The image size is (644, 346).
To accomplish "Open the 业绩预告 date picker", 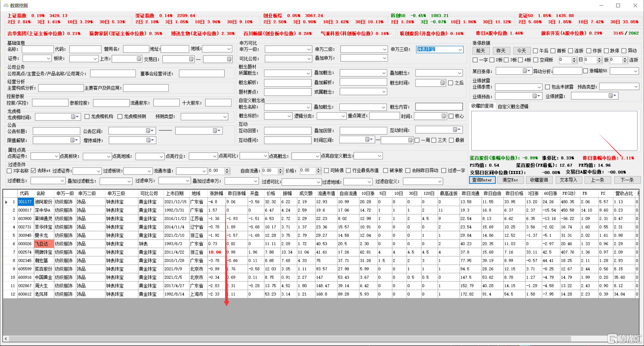I will point(536,96).
